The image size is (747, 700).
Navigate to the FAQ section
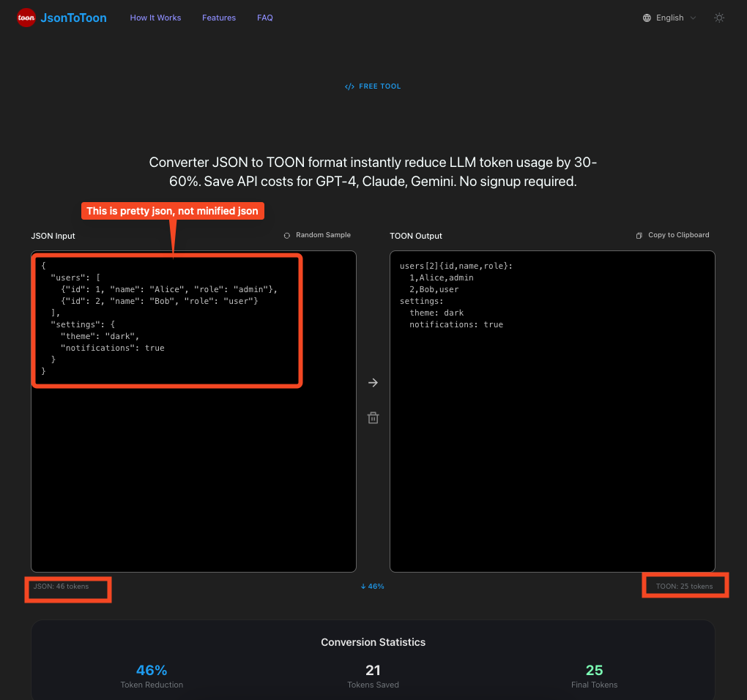pos(264,18)
